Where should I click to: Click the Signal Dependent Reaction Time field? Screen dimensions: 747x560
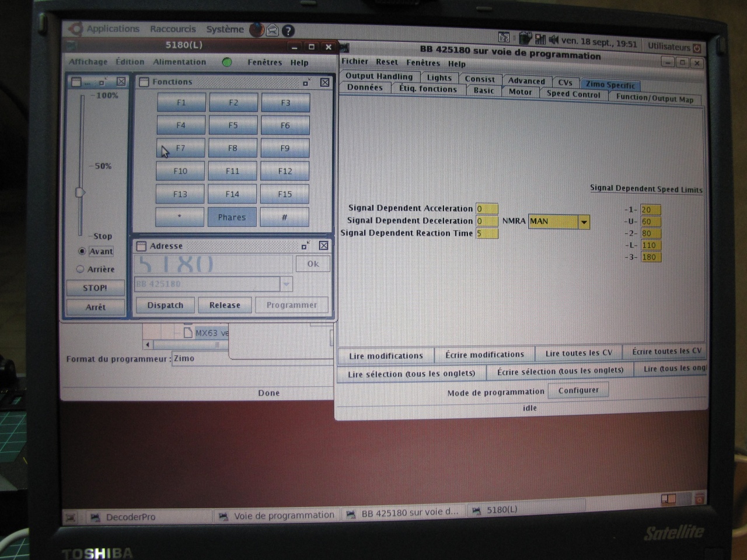point(487,233)
